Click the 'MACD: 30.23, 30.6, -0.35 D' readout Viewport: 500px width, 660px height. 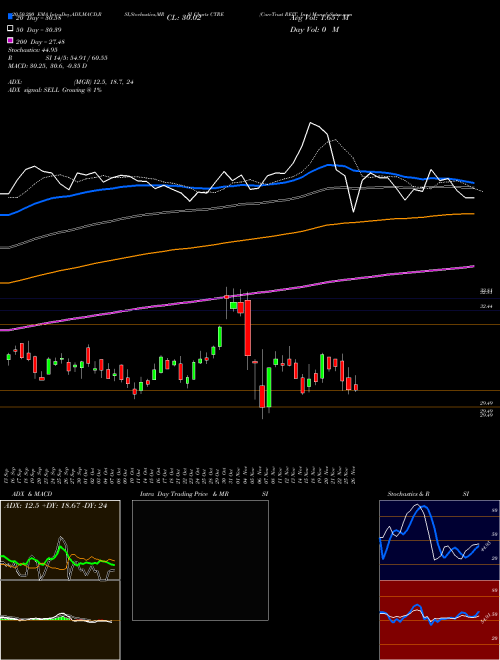[x=48, y=66]
